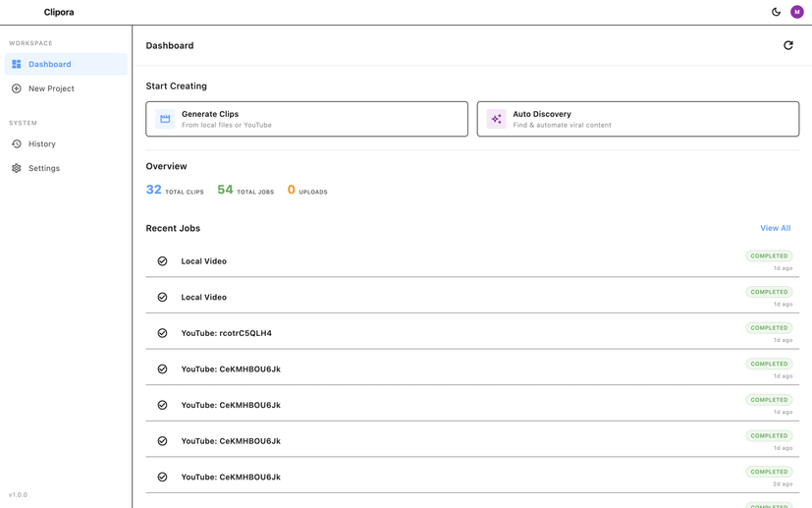Click the Overview heading
This screenshot has width=812, height=508.
pyautogui.click(x=166, y=166)
